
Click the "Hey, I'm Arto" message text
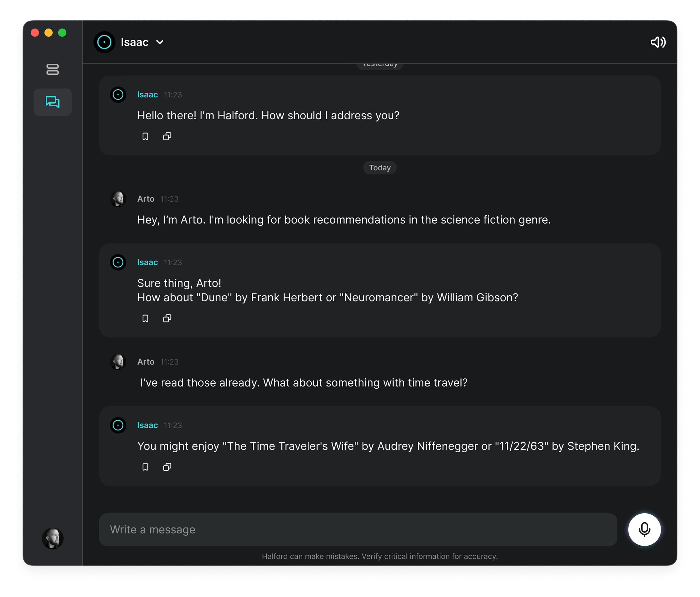[344, 220]
